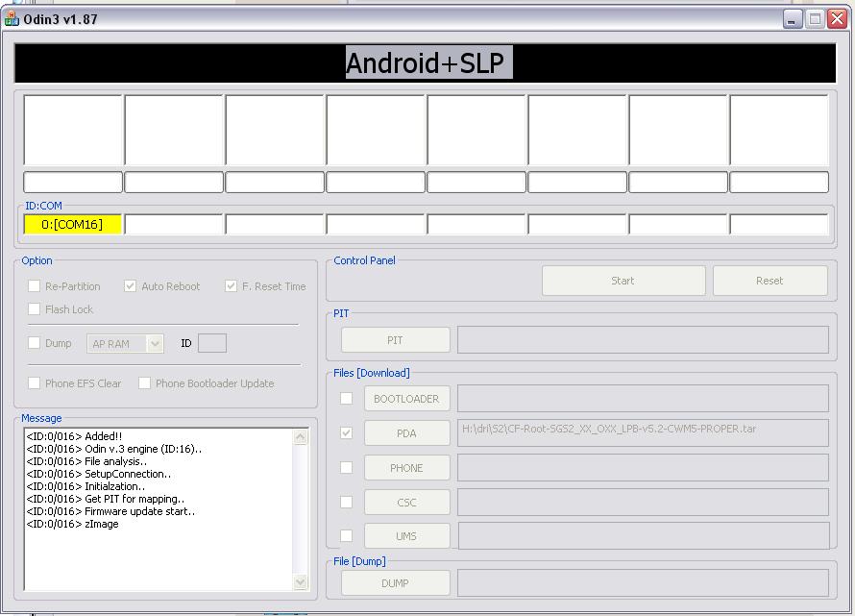Click the UMS file button

coord(406,536)
